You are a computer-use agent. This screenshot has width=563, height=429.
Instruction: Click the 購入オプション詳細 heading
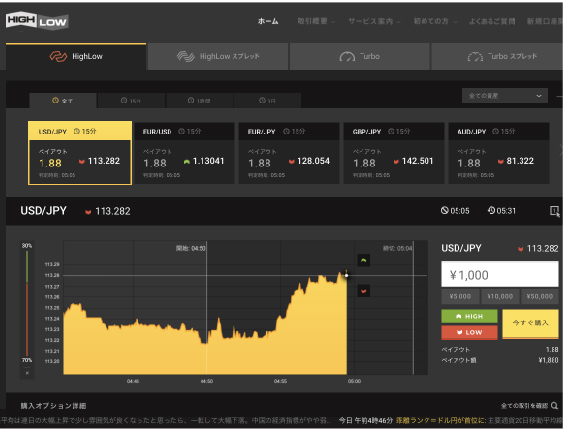point(53,406)
